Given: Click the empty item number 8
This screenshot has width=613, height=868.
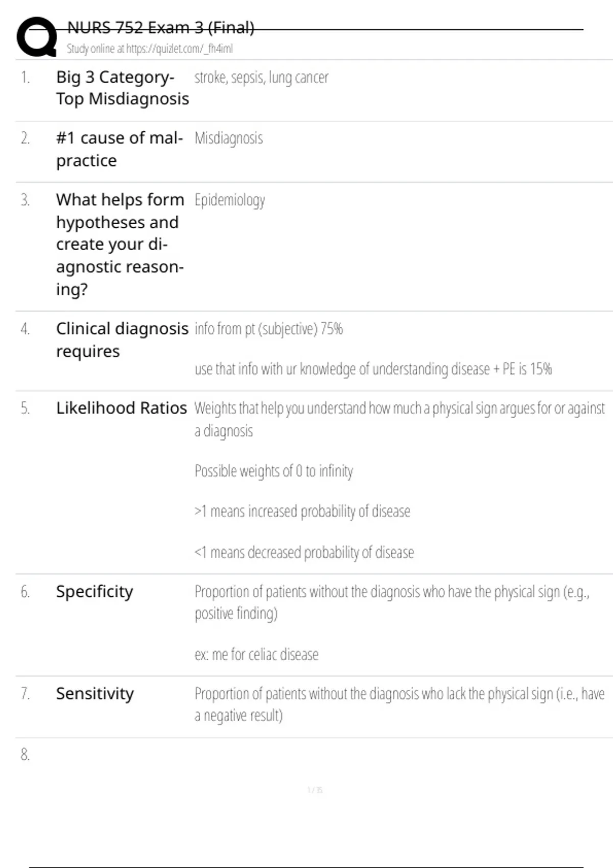Looking at the screenshot, I should (25, 755).
